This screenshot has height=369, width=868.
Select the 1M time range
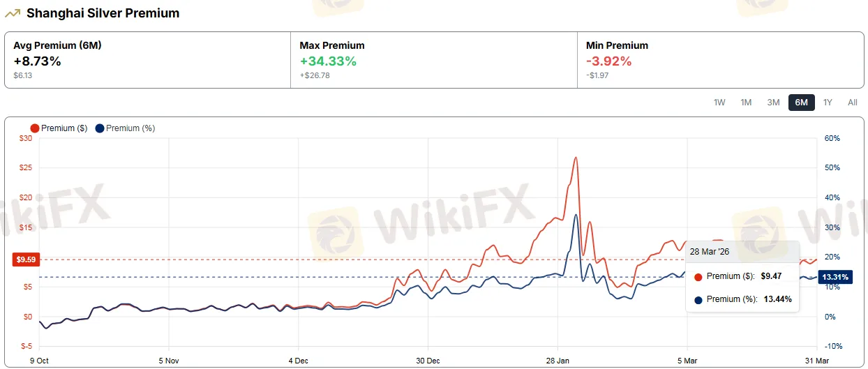pos(746,103)
